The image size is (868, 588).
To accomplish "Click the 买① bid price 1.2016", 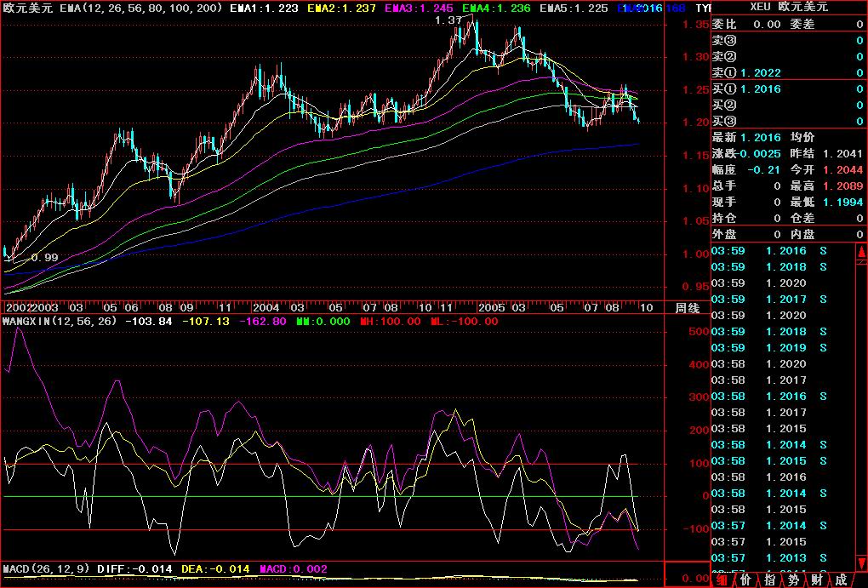I will [761, 88].
